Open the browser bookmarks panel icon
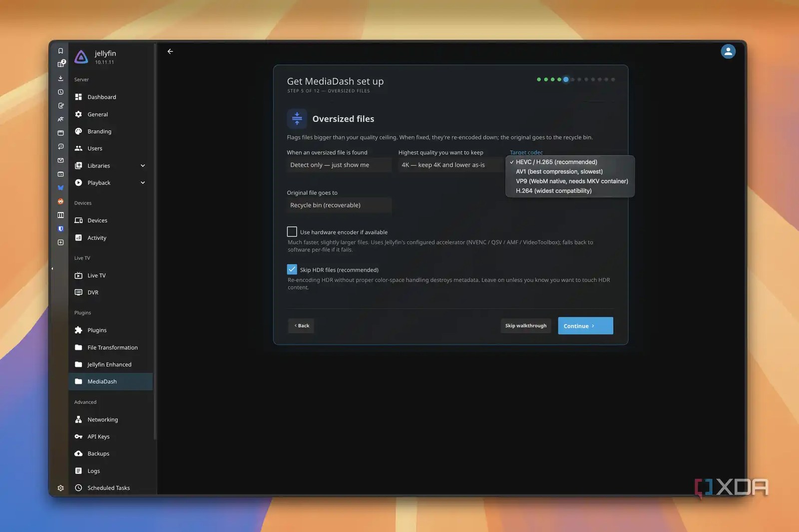 pos(60,51)
